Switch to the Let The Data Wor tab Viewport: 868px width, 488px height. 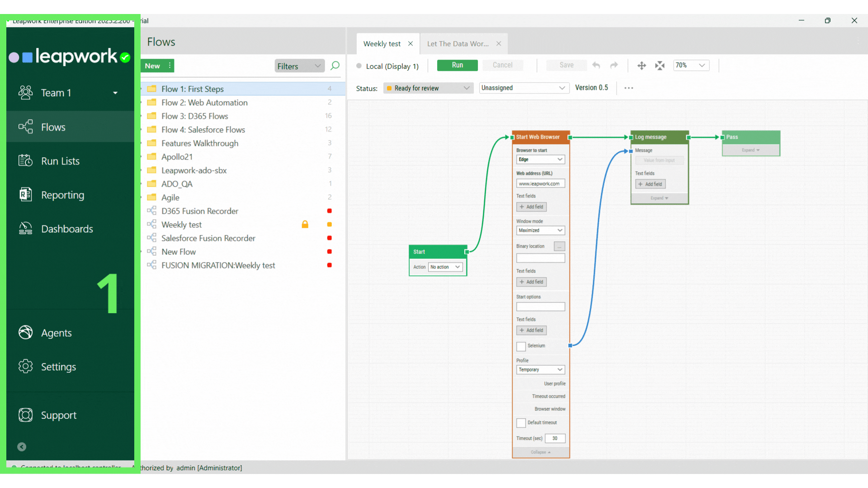pyautogui.click(x=458, y=43)
